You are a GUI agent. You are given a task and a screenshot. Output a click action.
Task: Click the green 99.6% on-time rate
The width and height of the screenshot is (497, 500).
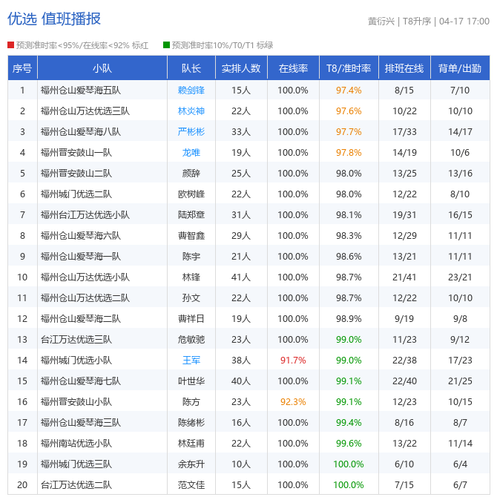click(x=349, y=443)
